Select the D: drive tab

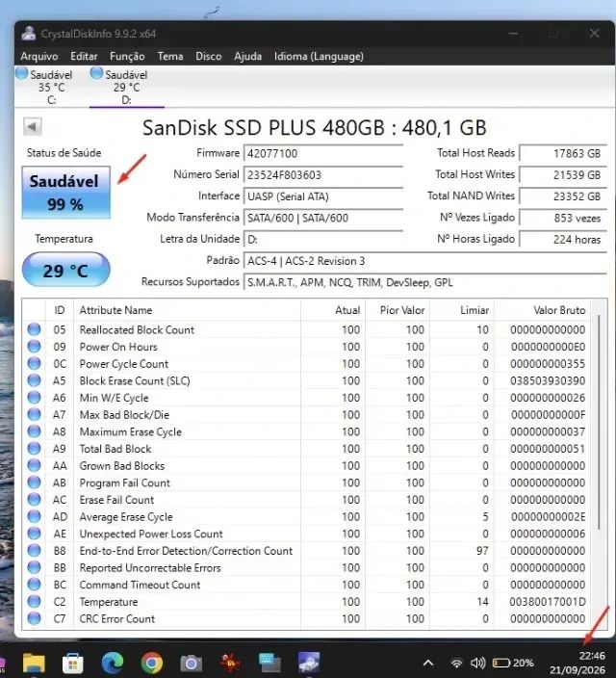pos(126,87)
